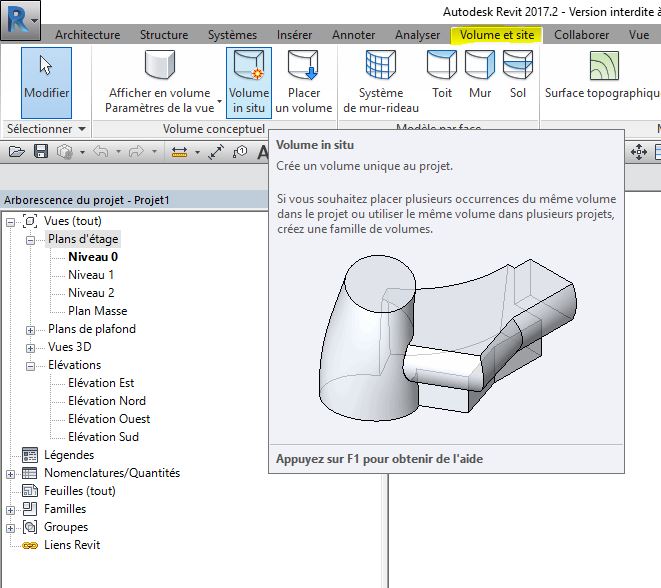The width and height of the screenshot is (661, 588).
Task: Open the Synchronize dropdown arrow
Action: click(82, 152)
